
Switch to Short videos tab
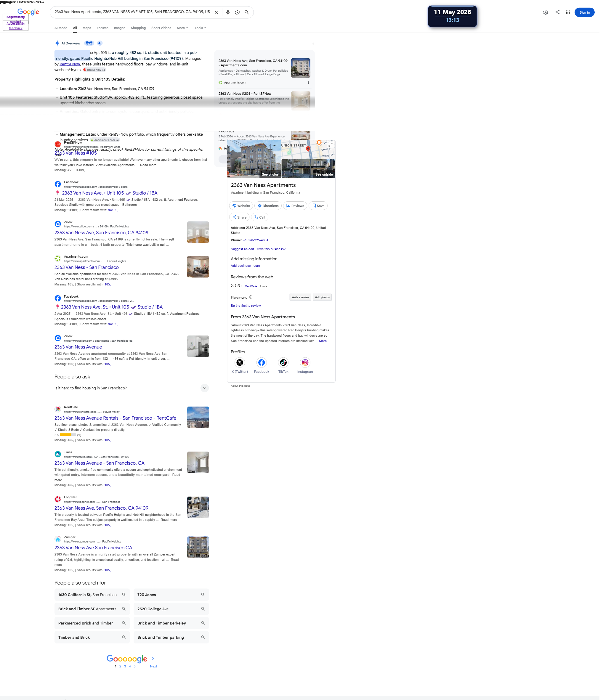[162, 28]
